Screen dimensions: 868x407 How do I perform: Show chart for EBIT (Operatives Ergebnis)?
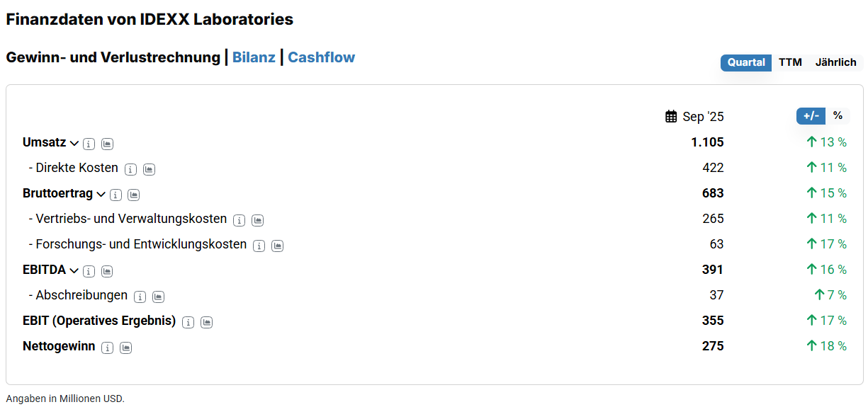point(206,322)
